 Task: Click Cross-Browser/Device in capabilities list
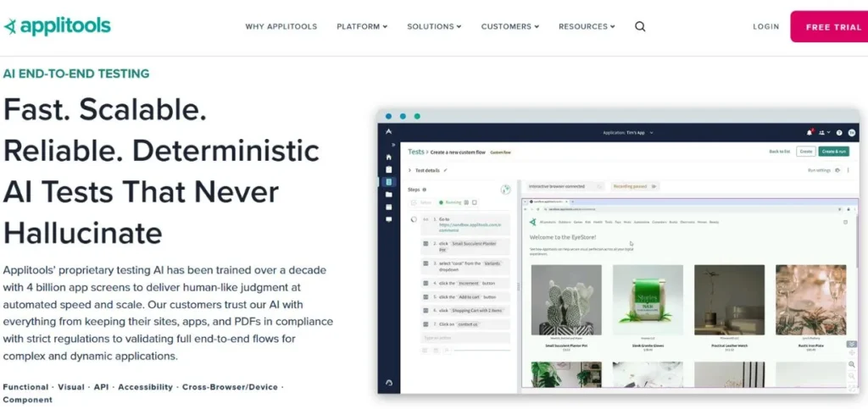pyautogui.click(x=230, y=387)
